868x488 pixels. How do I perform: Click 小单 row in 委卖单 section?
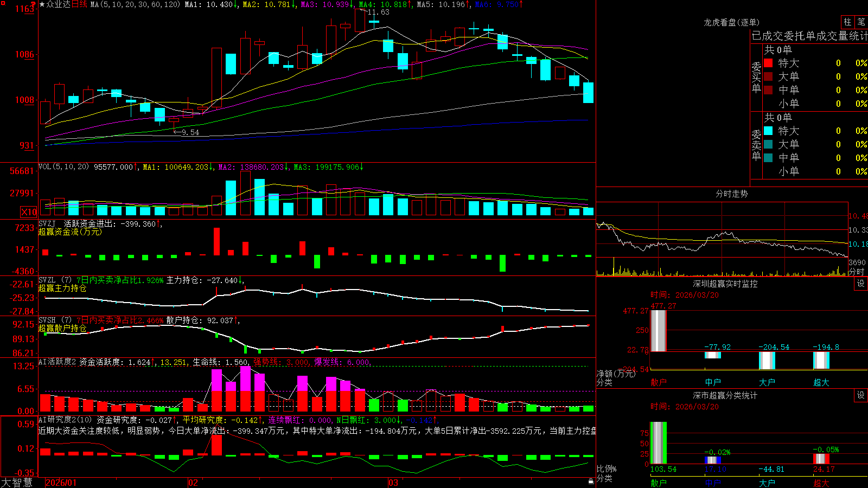(815, 171)
